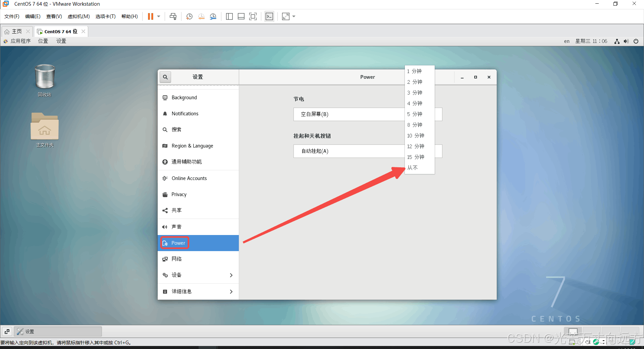The width and height of the screenshot is (644, 349).
Task: Choose 10 分钟 from dropdown list
Action: point(420,135)
